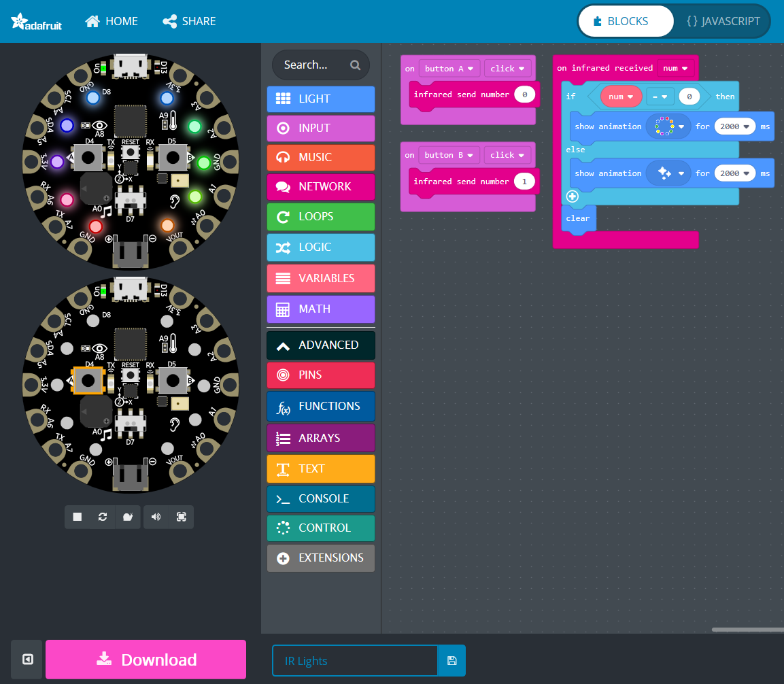Screen dimensions: 784x684
Task: Stop the simulator
Action: pos(77,517)
